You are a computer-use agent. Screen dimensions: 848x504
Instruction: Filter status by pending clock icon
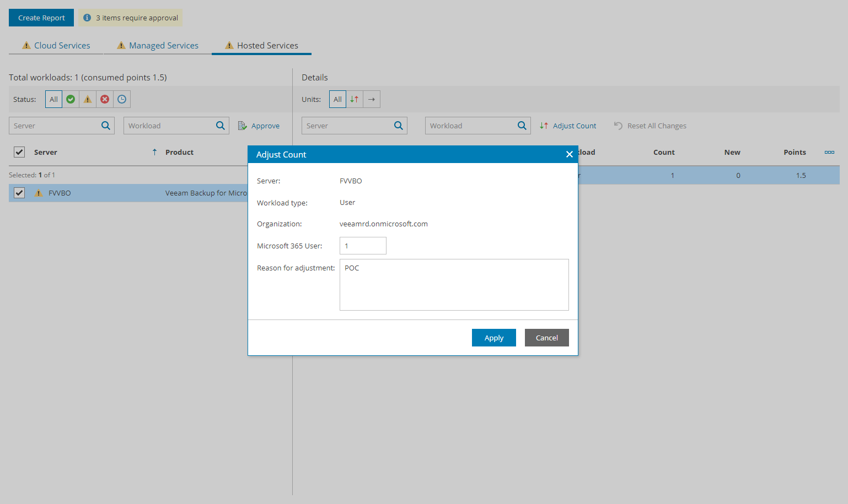point(122,99)
